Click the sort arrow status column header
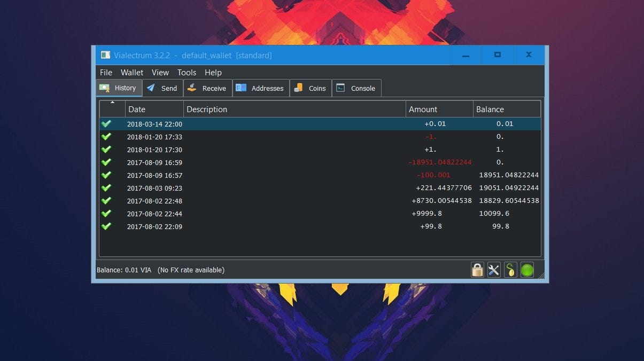The width and height of the screenshot is (644, 361). [x=112, y=109]
